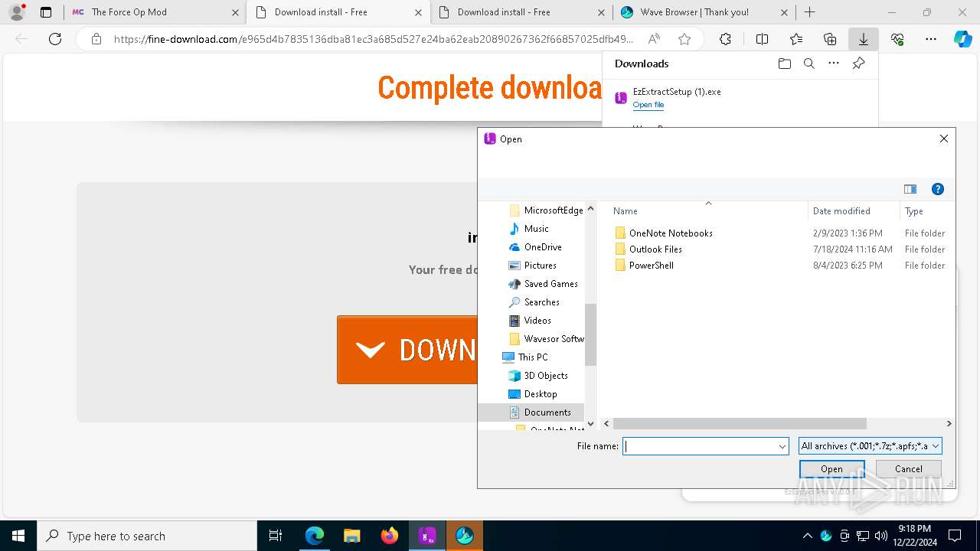The image size is (980, 551).
Task: Select Saved Games in the tree
Action: 550,284
